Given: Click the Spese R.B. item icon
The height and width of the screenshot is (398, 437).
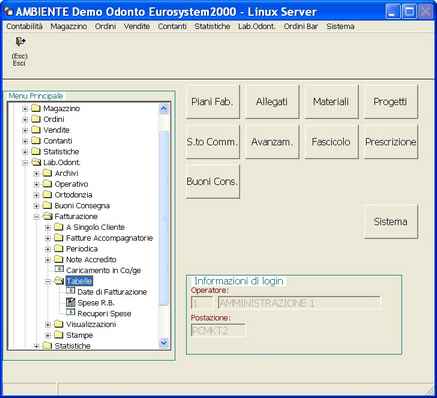Looking at the screenshot, I should (x=71, y=302).
